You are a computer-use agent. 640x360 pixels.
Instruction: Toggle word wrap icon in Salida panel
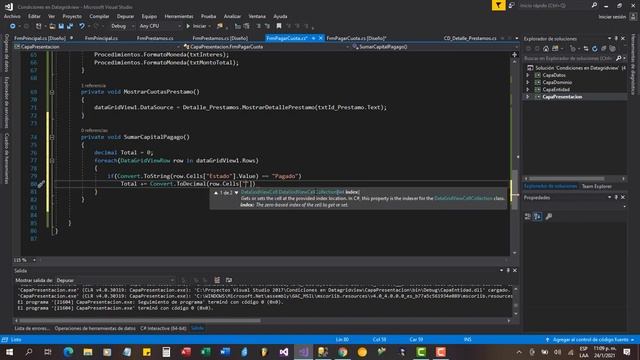click(x=229, y=280)
